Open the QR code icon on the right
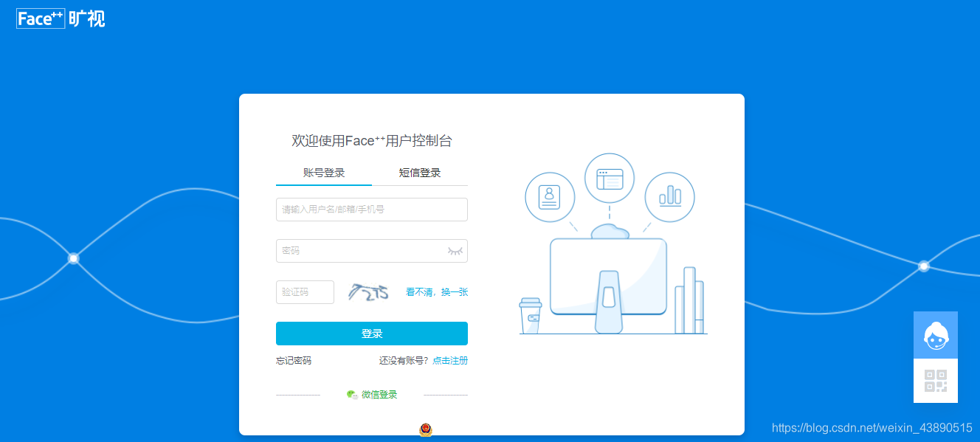This screenshot has width=980, height=442. coord(936,381)
